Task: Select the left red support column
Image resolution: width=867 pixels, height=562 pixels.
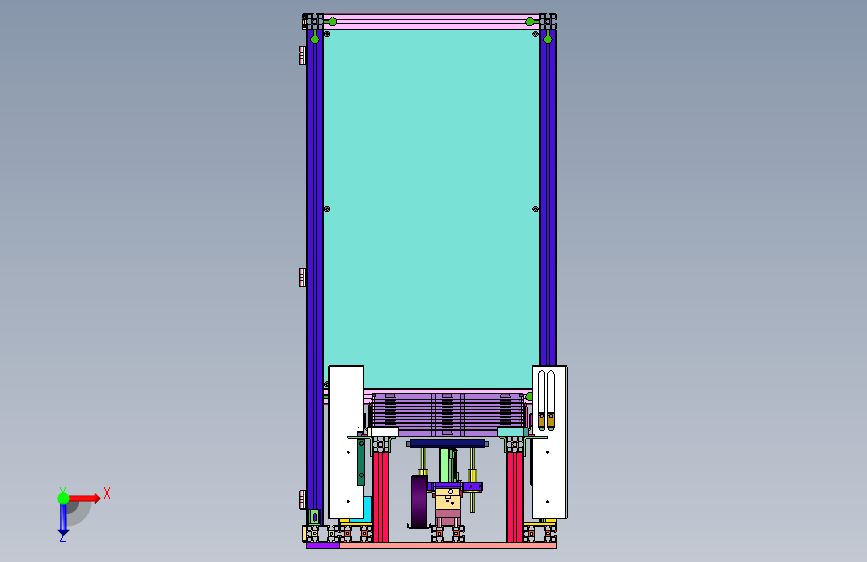Action: (x=380, y=496)
